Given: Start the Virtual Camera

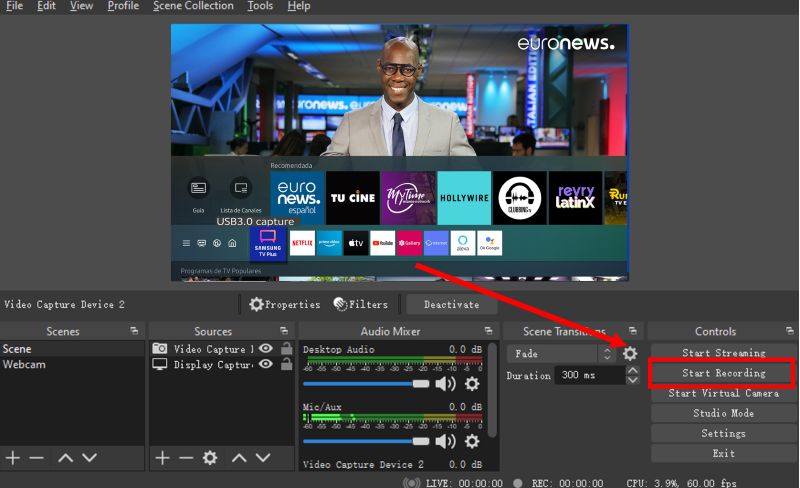Looking at the screenshot, I should [723, 393].
